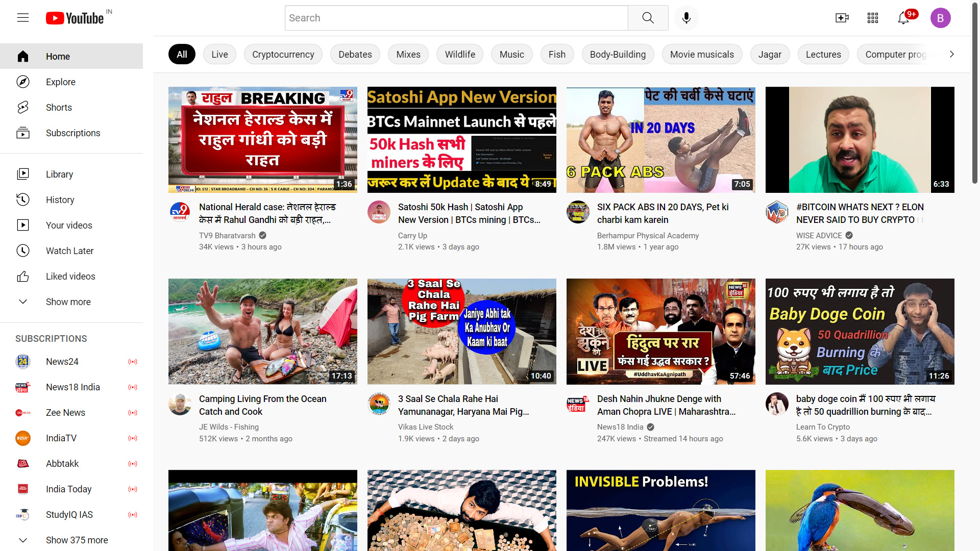Select the Mixes filter chip
This screenshot has width=980, height=551.
[x=408, y=54]
